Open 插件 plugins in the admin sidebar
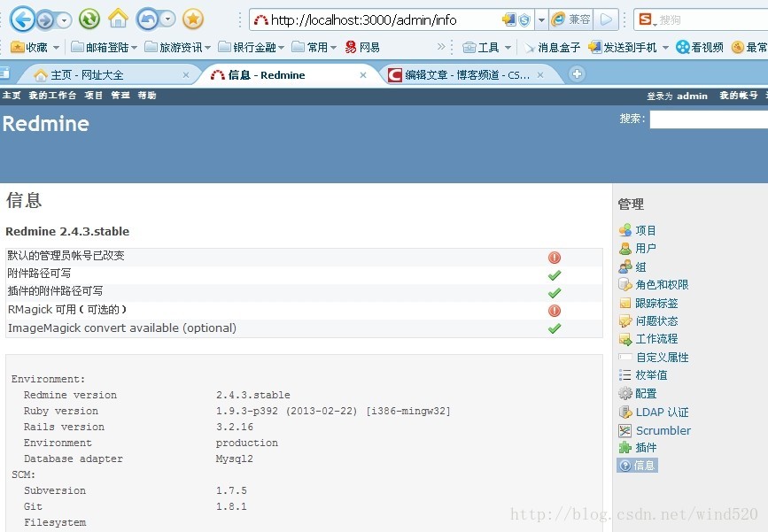Screen dimensions: 768x532 point(646,447)
